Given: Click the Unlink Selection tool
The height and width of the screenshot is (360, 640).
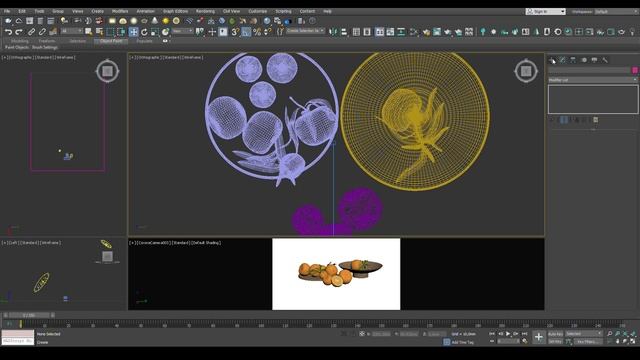Looking at the screenshot, I should tap(42, 32).
